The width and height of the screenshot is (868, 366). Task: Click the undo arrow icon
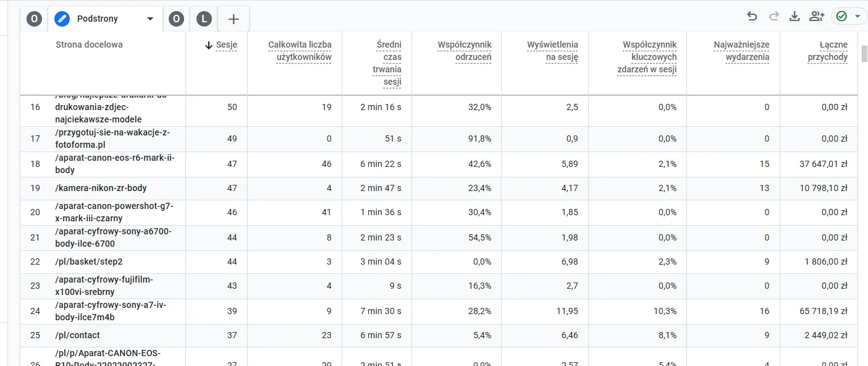752,17
